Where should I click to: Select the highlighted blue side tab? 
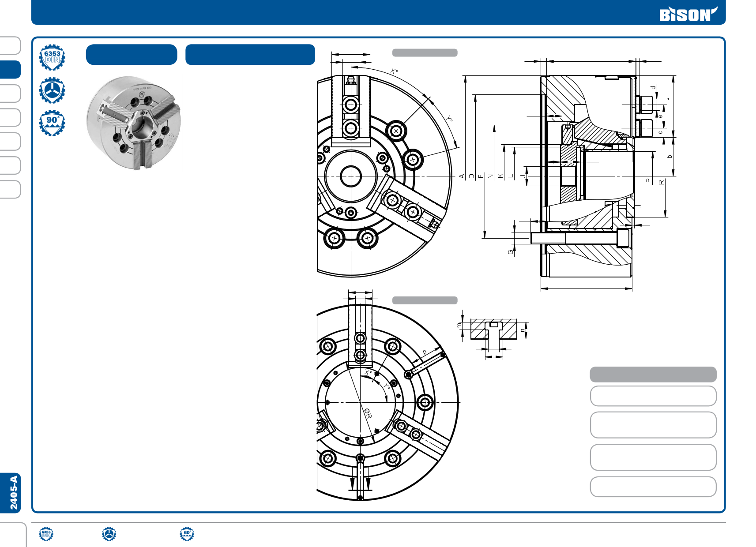[x=11, y=70]
